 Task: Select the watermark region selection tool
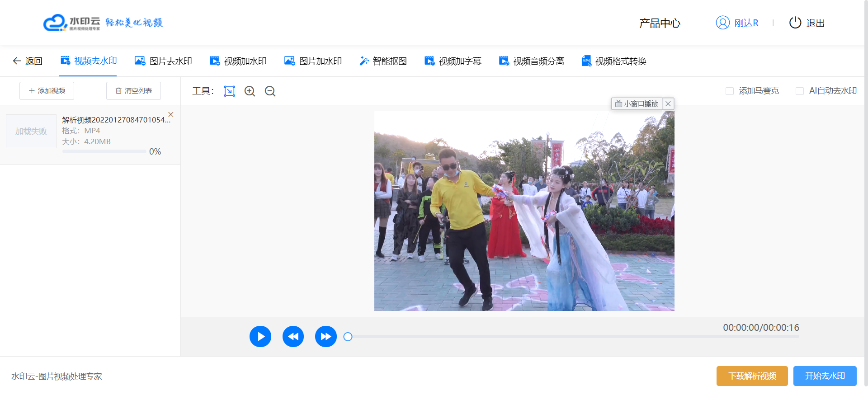tap(230, 91)
